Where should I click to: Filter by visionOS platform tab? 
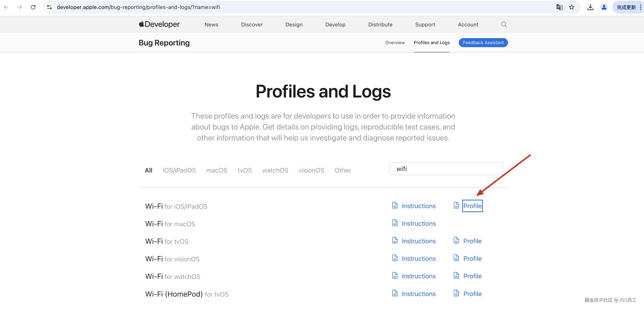[311, 170]
